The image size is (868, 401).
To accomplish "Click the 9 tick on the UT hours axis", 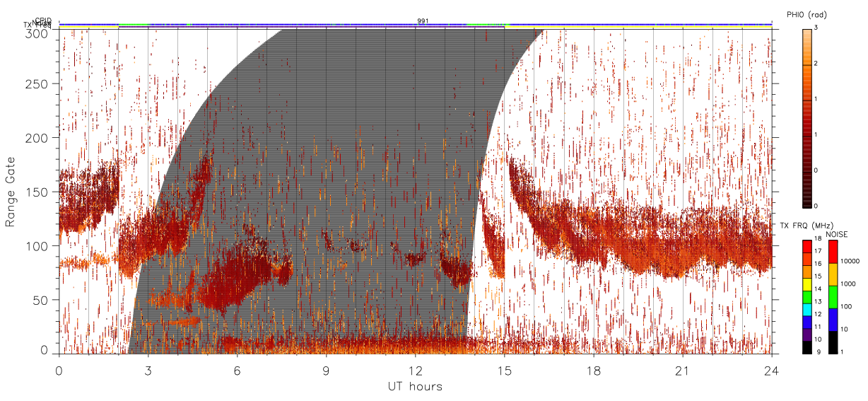I will (x=326, y=370).
